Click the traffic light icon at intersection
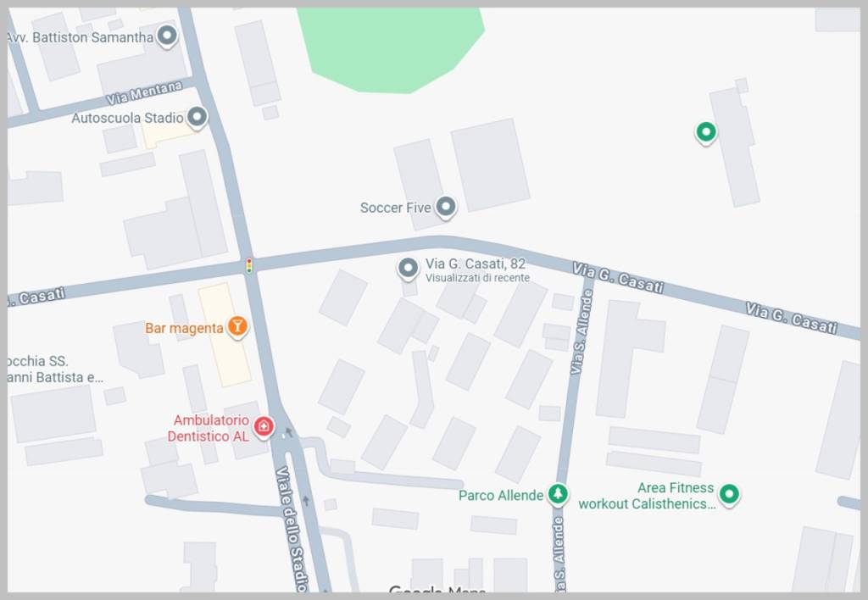868x600 pixels. tap(249, 266)
